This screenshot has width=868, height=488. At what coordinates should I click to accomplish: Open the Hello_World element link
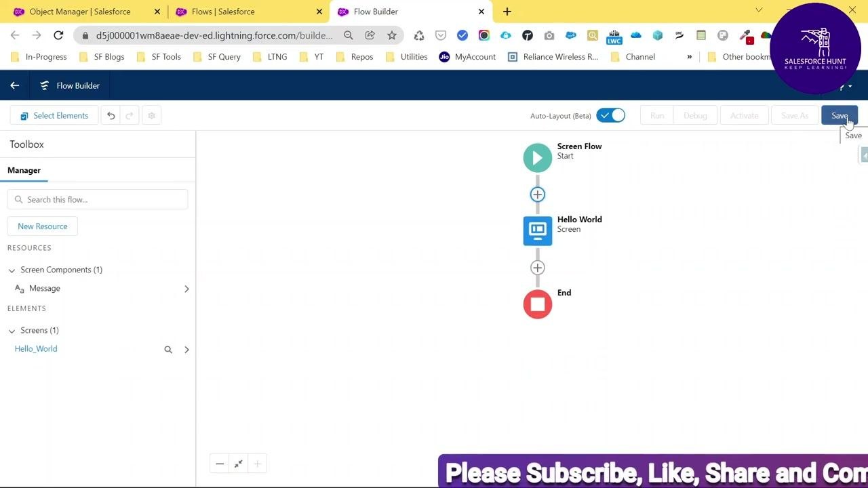click(x=36, y=349)
